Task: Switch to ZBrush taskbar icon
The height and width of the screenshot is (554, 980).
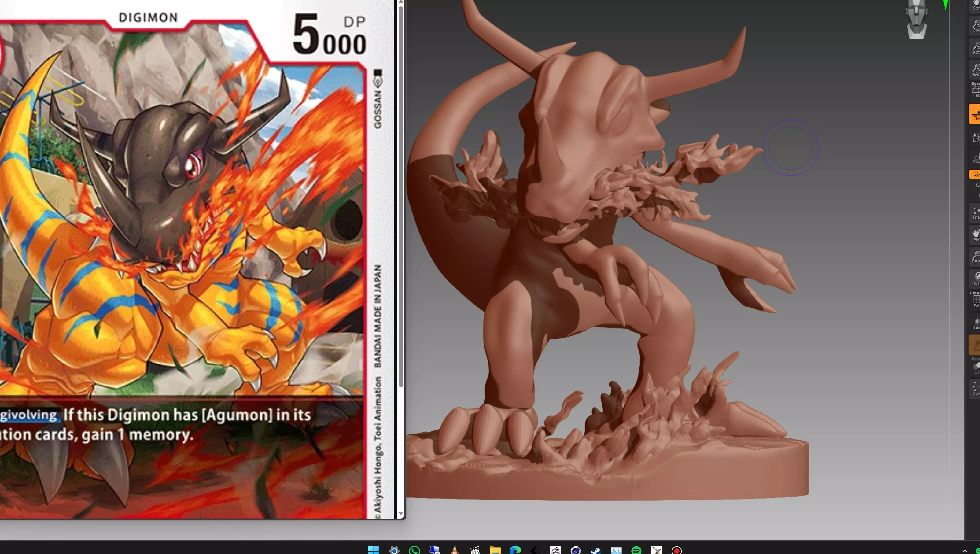Action: (x=555, y=550)
